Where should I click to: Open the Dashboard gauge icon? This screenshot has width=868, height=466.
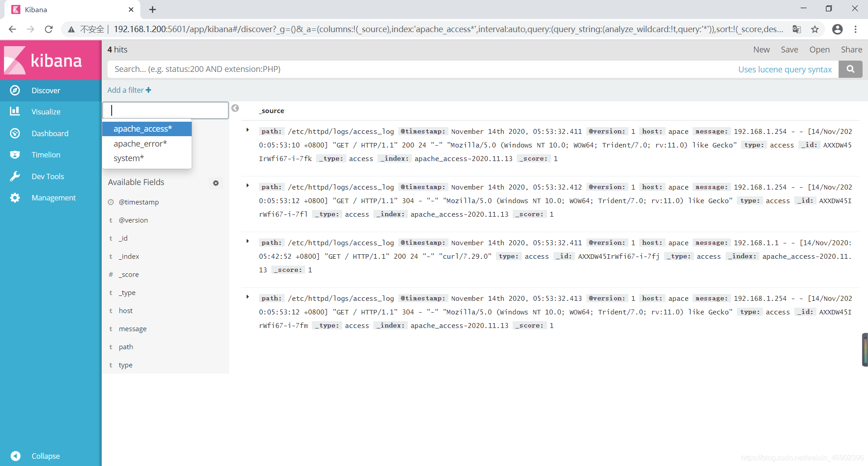[x=15, y=133]
